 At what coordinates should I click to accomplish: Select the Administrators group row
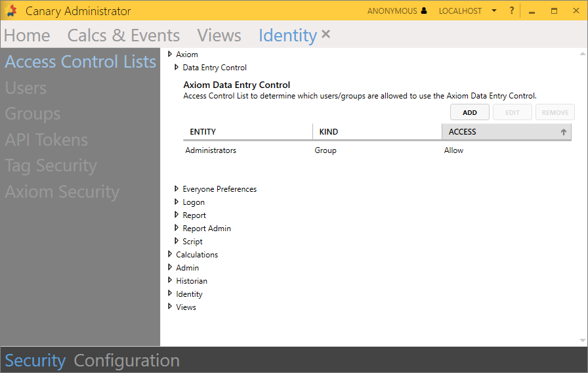pyautogui.click(x=211, y=150)
